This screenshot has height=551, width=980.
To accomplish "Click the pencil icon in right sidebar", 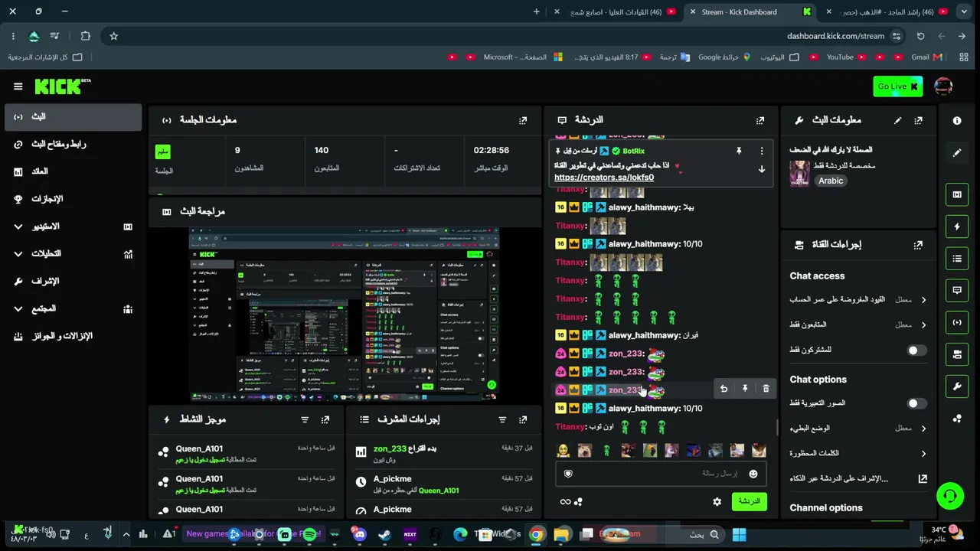I will 957,152.
